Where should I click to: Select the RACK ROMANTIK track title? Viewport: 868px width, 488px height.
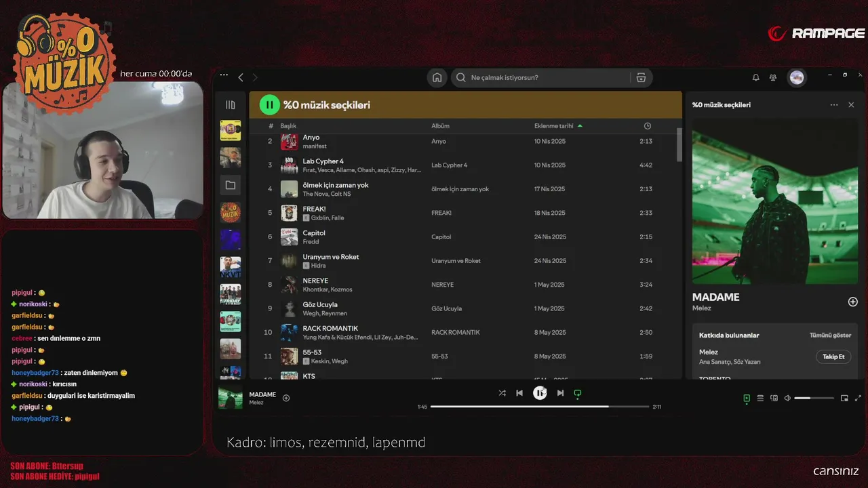(x=330, y=328)
